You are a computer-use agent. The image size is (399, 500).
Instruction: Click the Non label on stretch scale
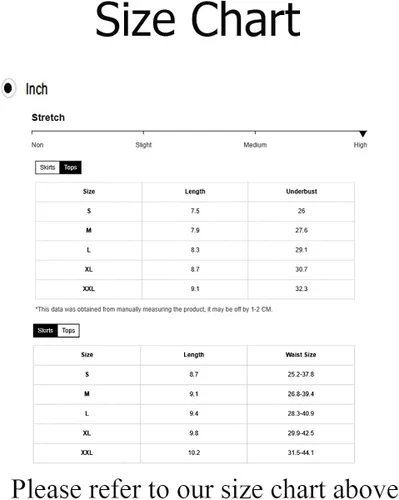click(37, 145)
